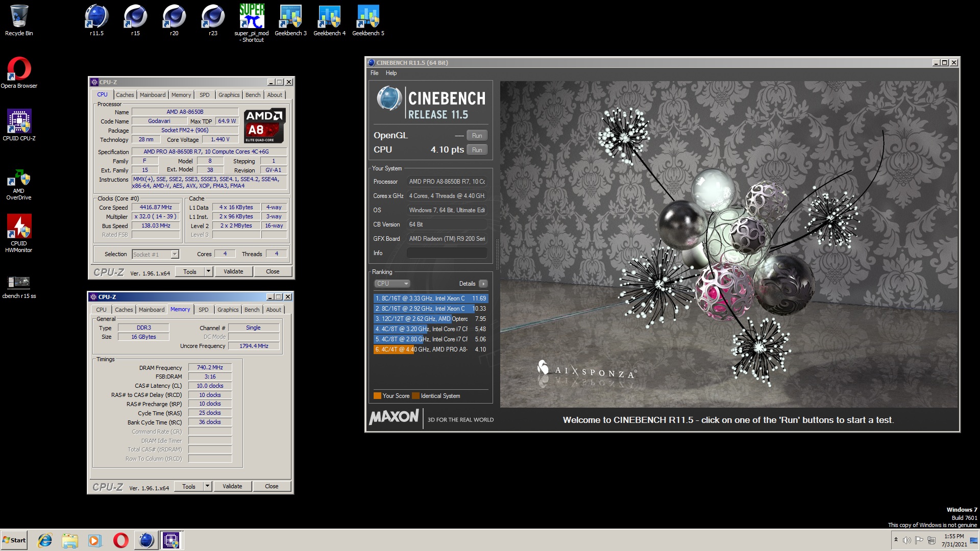The height and width of the screenshot is (551, 980).
Task: Launch the r23 Cinebench shortcut
Action: [x=213, y=20]
